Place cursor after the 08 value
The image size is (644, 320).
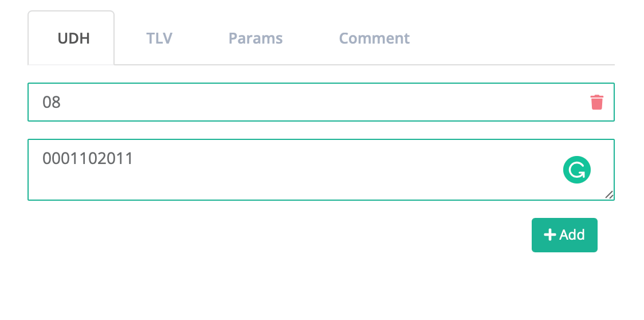61,102
